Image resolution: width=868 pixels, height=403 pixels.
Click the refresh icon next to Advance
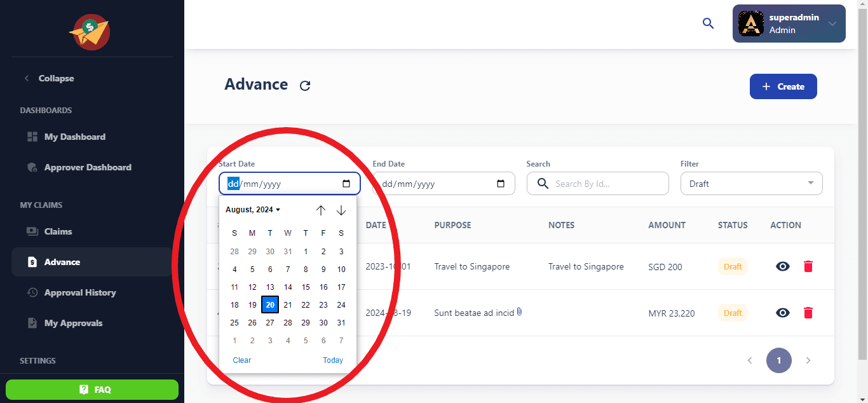[305, 86]
